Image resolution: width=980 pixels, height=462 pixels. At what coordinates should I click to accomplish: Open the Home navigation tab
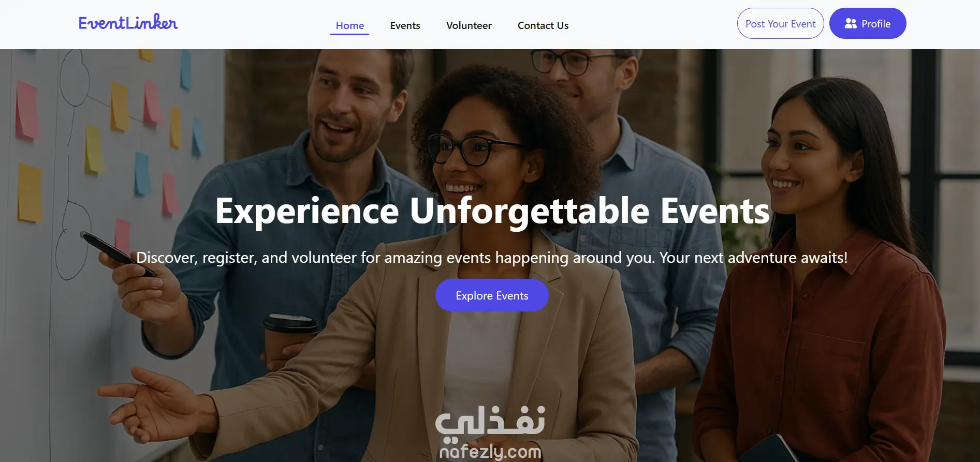(x=350, y=25)
